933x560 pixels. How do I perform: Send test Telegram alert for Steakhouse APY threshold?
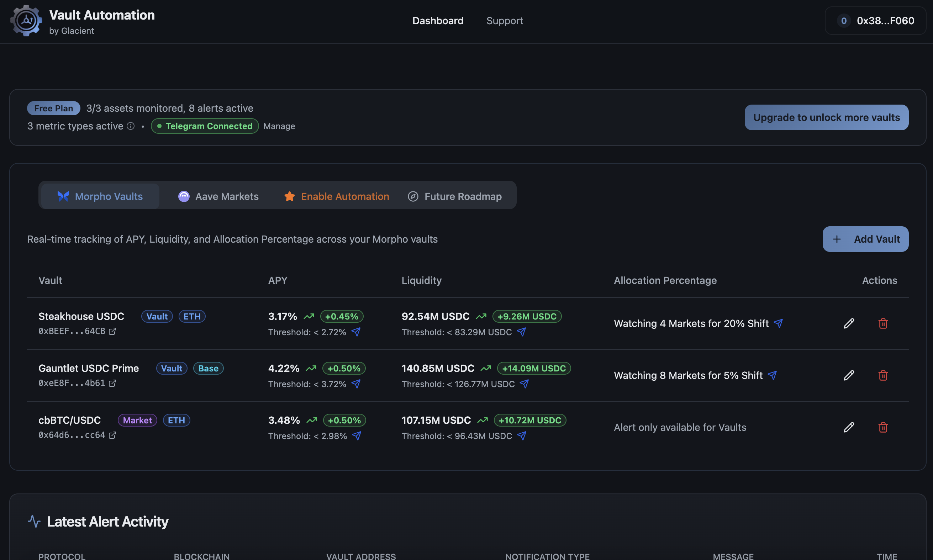pyautogui.click(x=356, y=332)
